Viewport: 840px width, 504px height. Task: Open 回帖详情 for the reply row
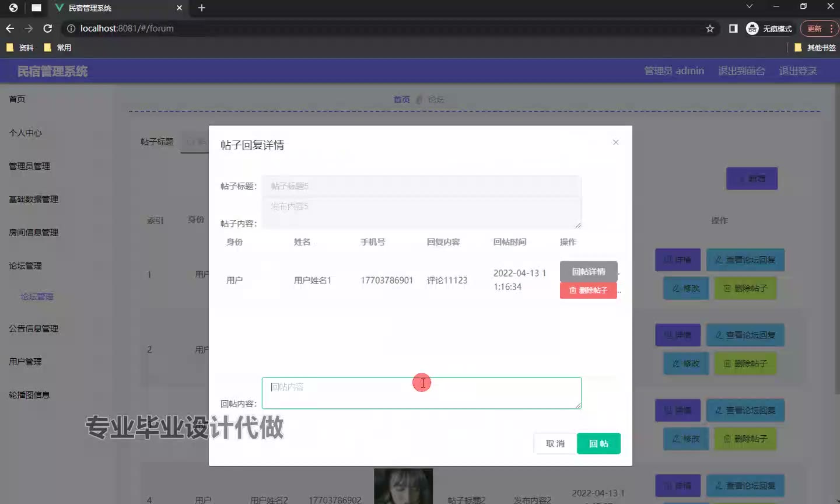588,271
